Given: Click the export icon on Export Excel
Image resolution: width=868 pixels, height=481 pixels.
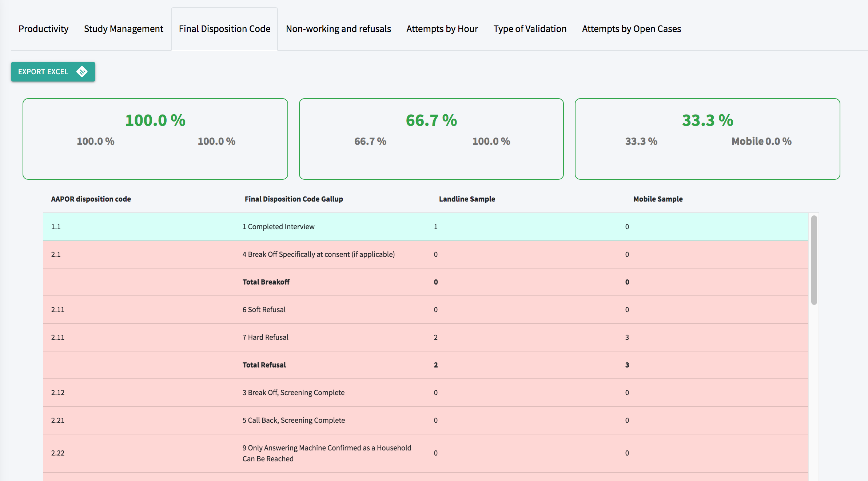Looking at the screenshot, I should coord(82,72).
